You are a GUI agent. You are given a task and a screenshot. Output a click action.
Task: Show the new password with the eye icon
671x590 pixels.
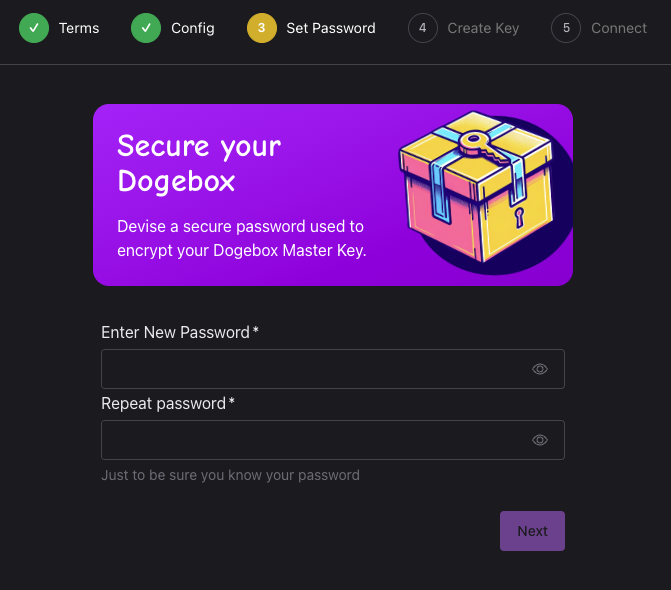(540, 369)
